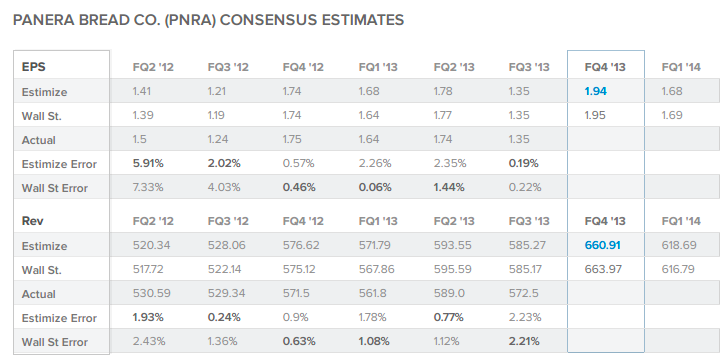The width and height of the screenshot is (722, 360).
Task: Select the FQ1 '14 EPS column header
Action: pos(681,67)
